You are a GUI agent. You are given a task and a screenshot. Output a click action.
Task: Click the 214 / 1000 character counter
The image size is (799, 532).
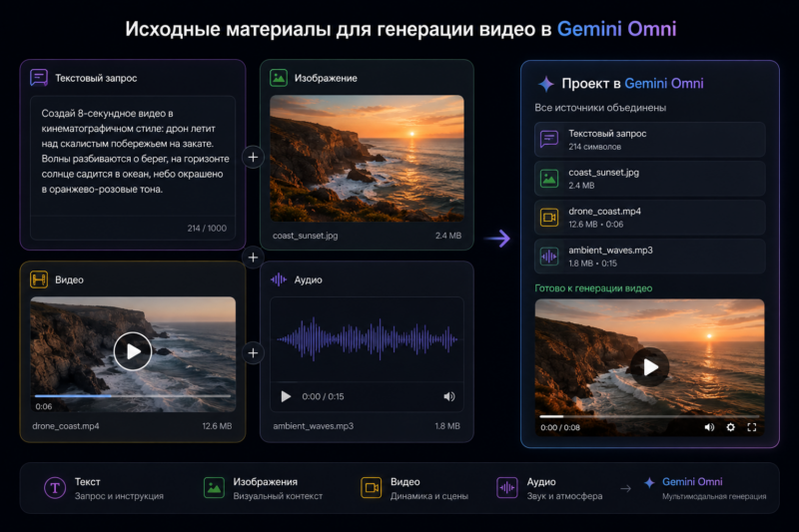[x=207, y=229]
